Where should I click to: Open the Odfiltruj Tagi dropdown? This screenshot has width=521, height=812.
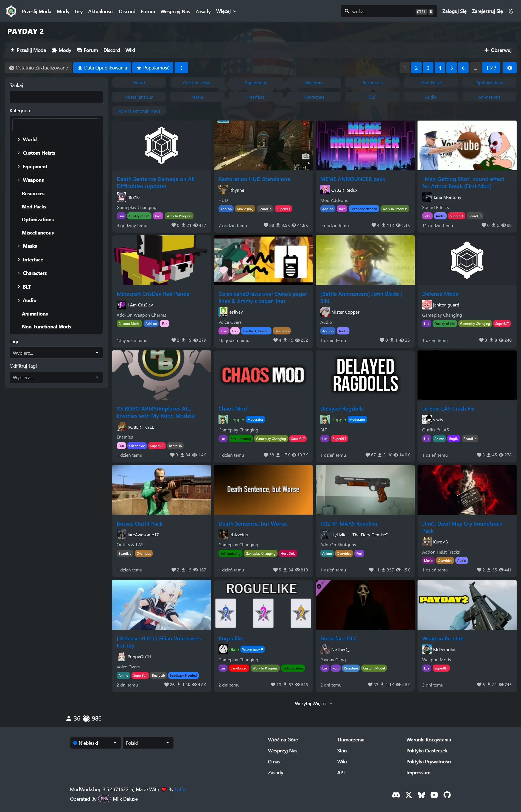(56, 377)
